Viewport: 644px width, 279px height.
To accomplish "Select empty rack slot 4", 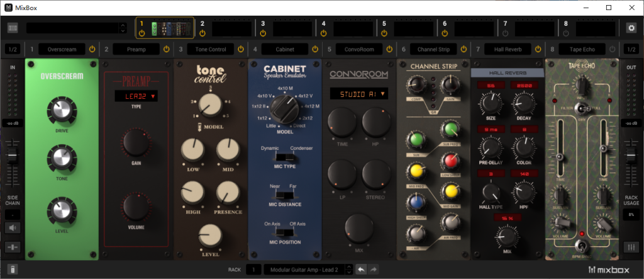I will pyautogui.click(x=353, y=29).
